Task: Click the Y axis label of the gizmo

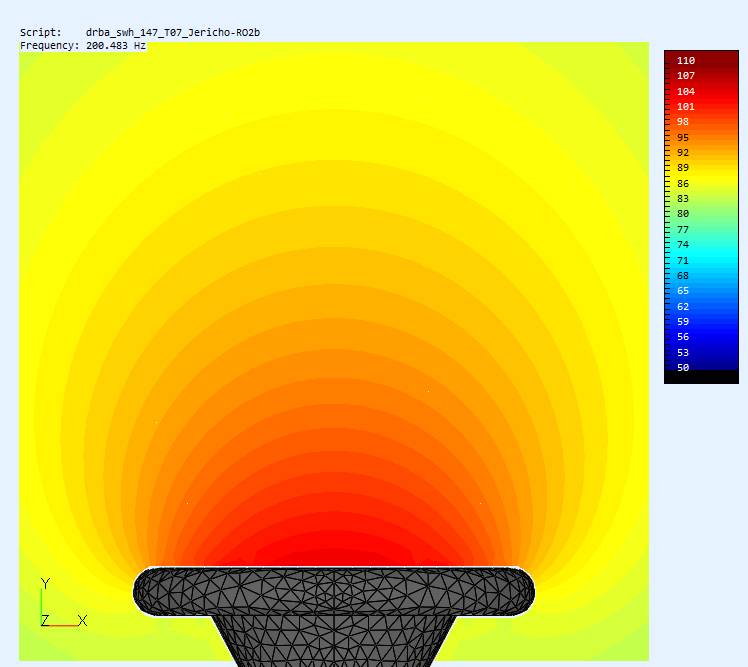Action: click(x=45, y=584)
